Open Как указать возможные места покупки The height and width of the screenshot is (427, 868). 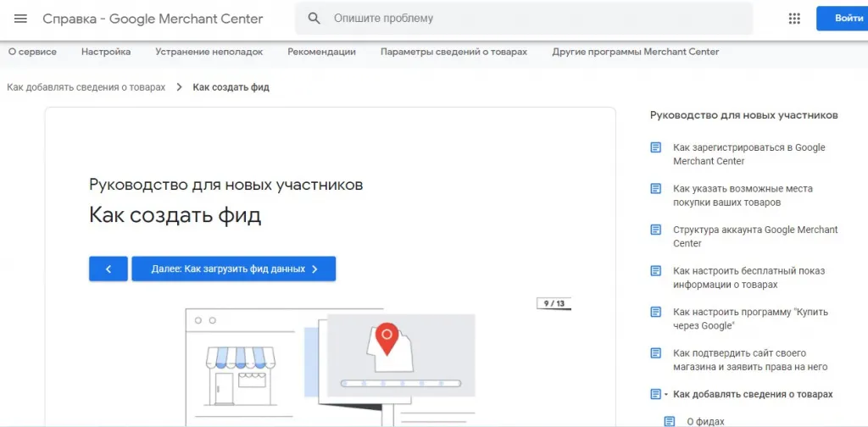coord(743,195)
